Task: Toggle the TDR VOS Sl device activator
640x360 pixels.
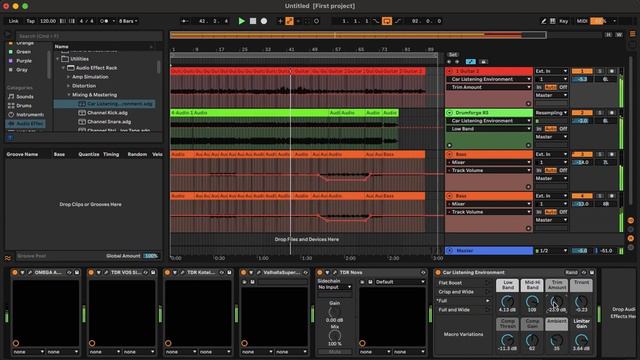Action: [91, 273]
